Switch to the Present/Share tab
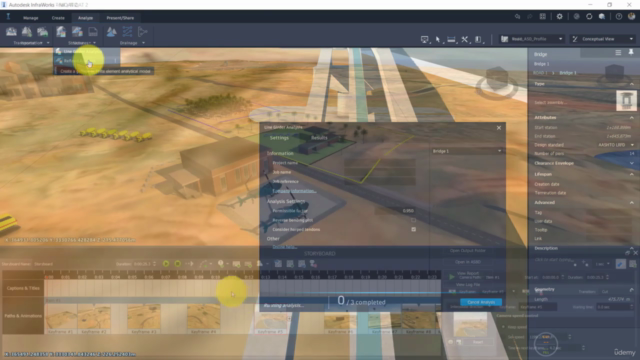The width and height of the screenshot is (640, 360). (x=120, y=18)
